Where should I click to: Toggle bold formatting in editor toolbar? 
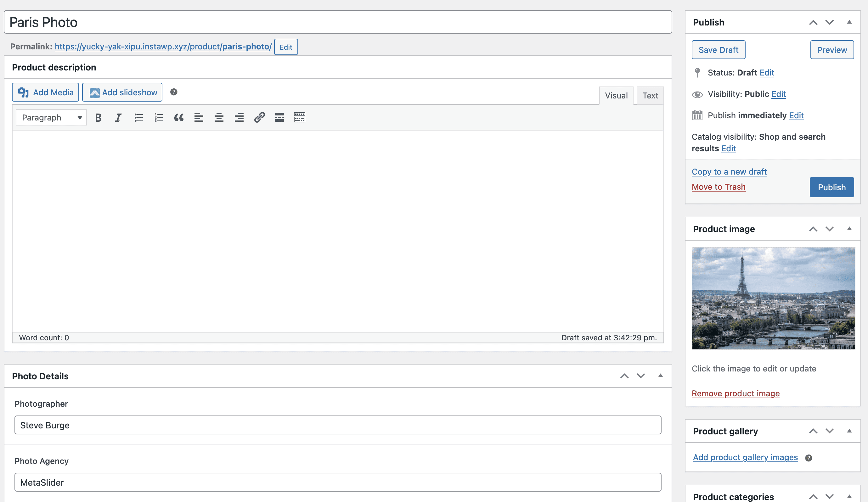[98, 118]
